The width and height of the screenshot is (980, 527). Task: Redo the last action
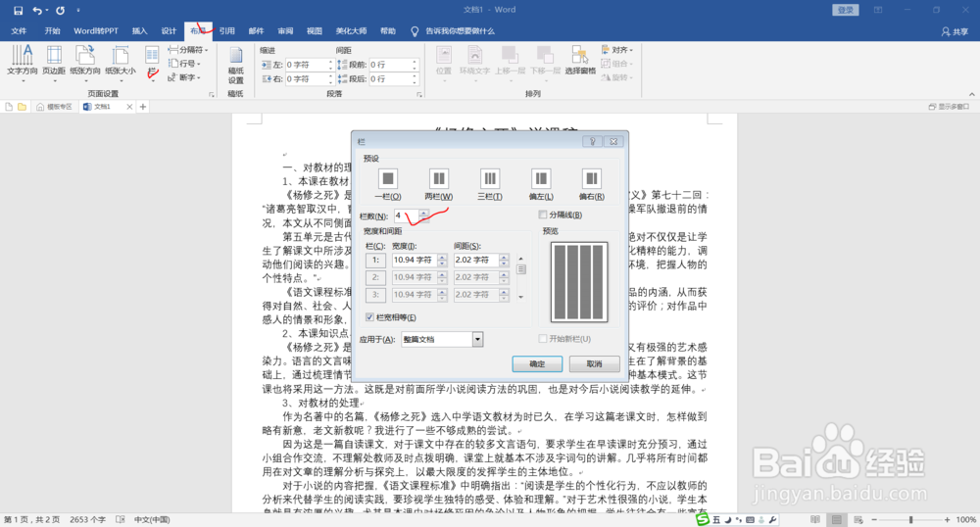[60, 11]
